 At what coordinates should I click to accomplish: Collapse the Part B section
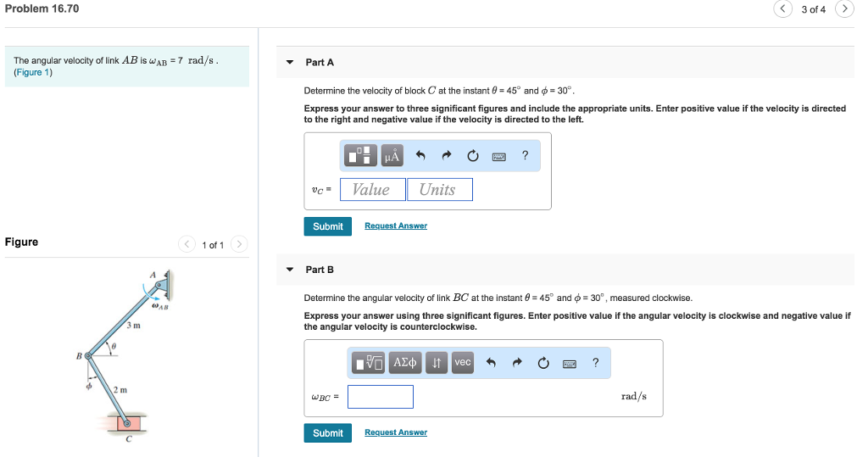click(x=290, y=270)
